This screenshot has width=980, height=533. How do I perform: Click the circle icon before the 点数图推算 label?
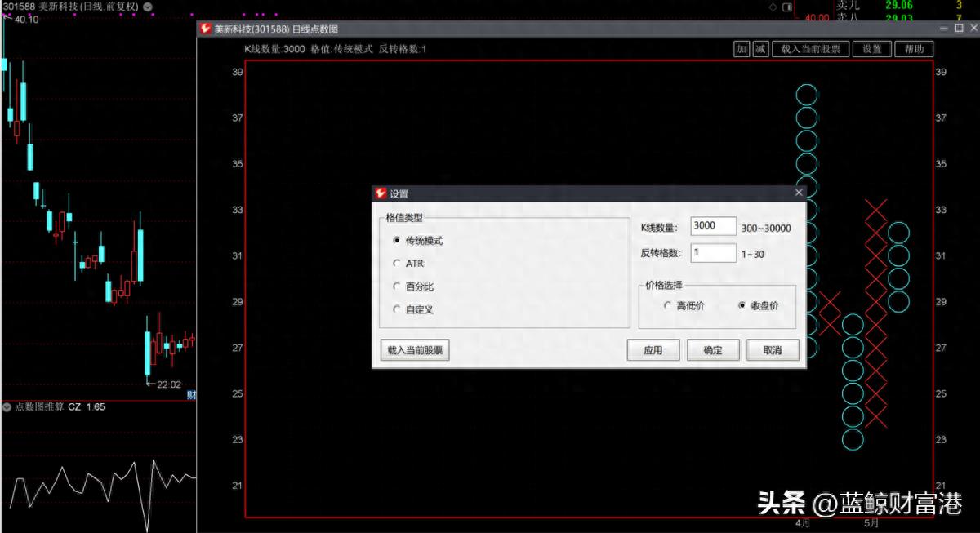click(7, 406)
